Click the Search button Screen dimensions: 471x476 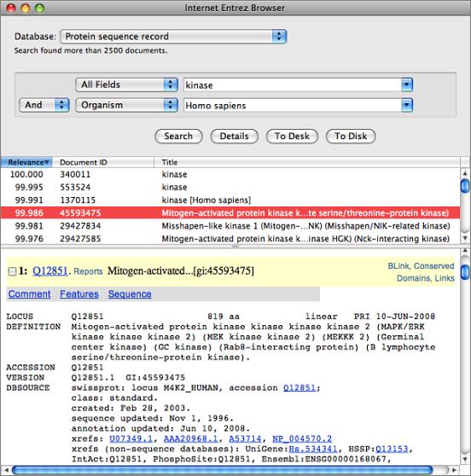[178, 136]
